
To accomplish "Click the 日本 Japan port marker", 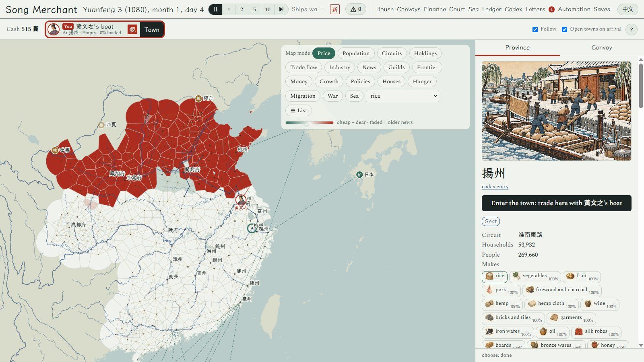I will coord(359,175).
